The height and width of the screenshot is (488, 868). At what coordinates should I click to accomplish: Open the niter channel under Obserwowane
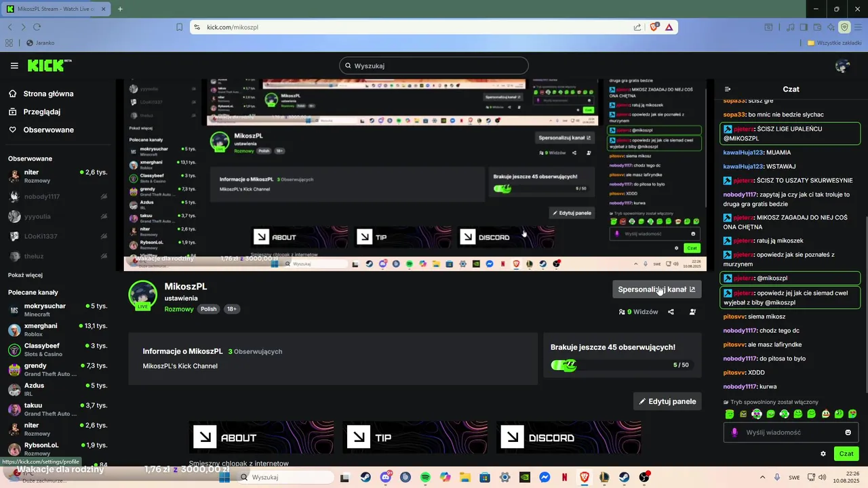57,176
